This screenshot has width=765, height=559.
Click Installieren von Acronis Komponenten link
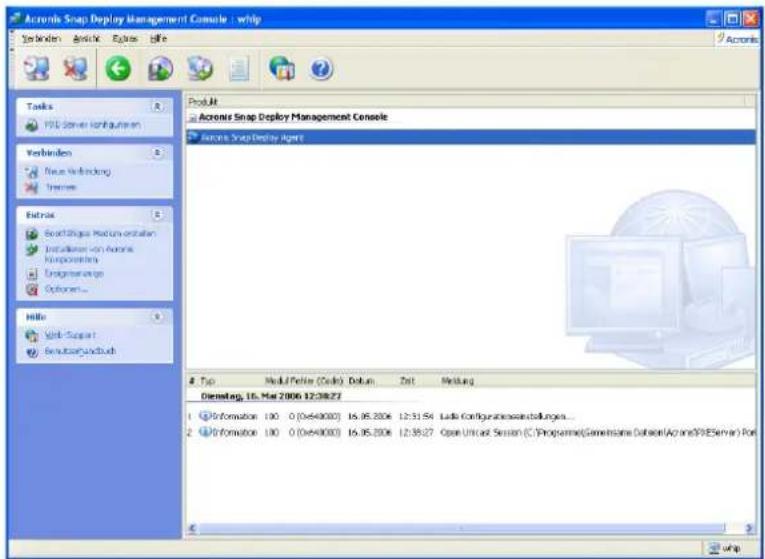89,254
